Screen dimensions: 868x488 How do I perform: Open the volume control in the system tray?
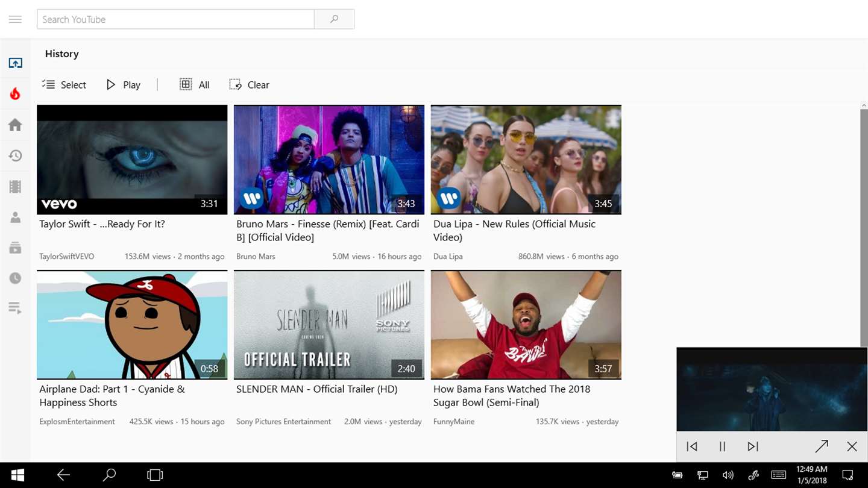pyautogui.click(x=728, y=475)
